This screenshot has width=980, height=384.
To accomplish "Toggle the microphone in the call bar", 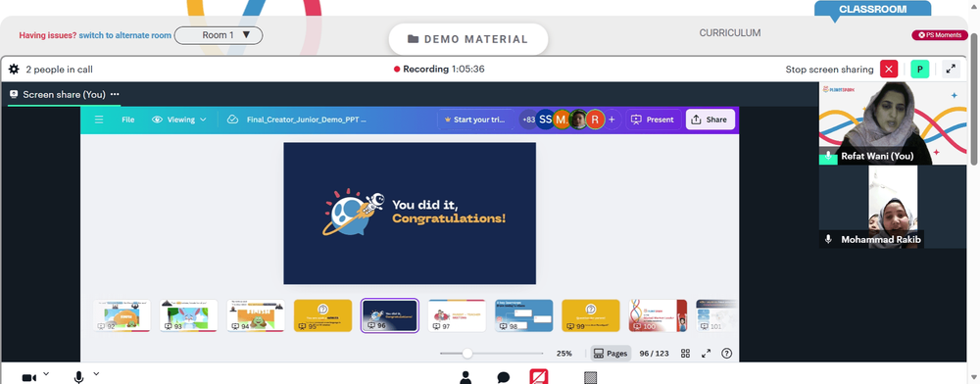I will (78, 377).
